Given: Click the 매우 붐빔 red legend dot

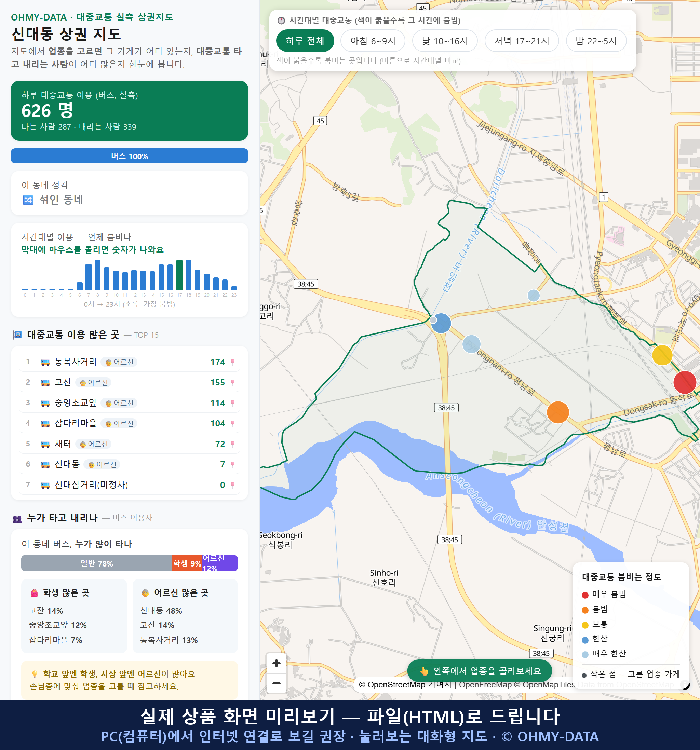Looking at the screenshot, I should (585, 595).
